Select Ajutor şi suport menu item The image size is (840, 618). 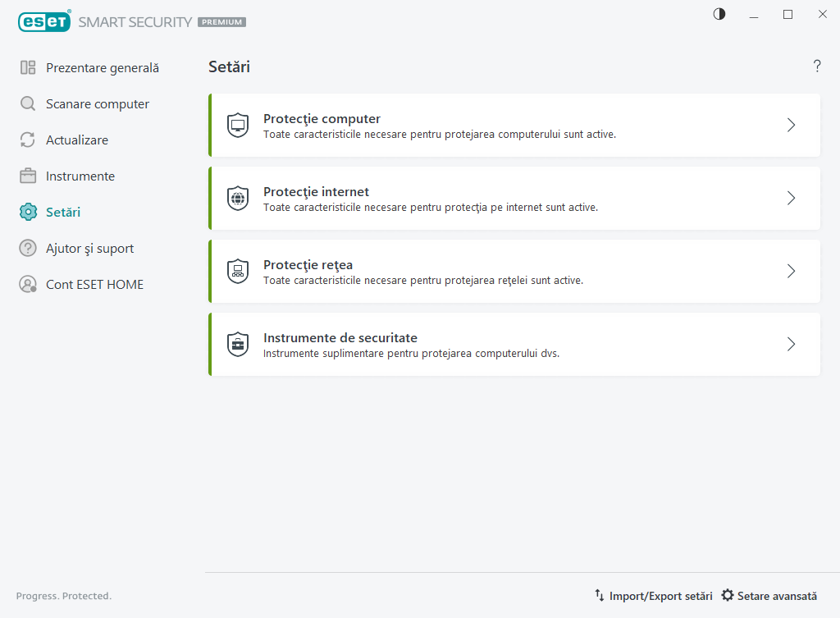tap(89, 249)
